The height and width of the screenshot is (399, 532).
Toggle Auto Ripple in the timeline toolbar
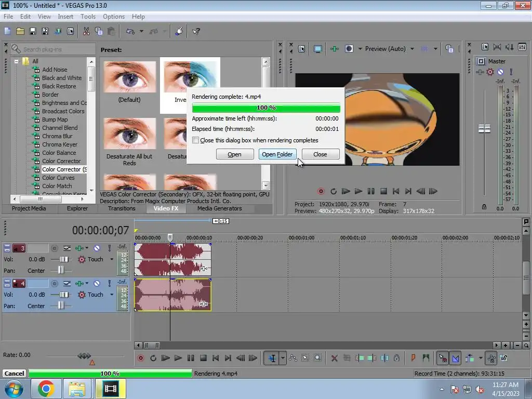point(470,358)
